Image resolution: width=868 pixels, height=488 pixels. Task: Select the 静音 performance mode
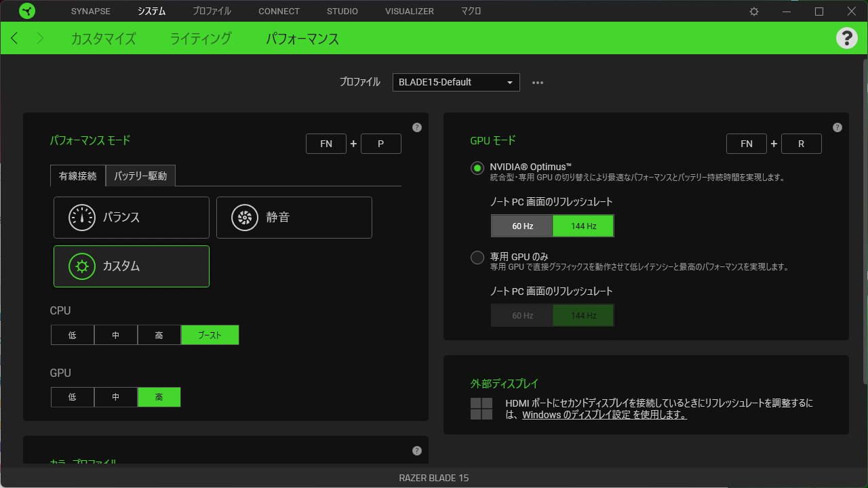pyautogui.click(x=294, y=218)
